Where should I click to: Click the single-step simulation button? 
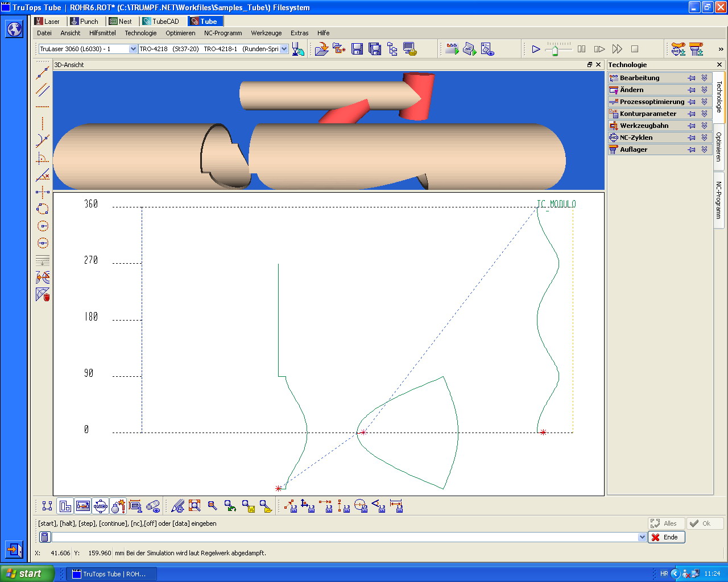[x=599, y=49]
